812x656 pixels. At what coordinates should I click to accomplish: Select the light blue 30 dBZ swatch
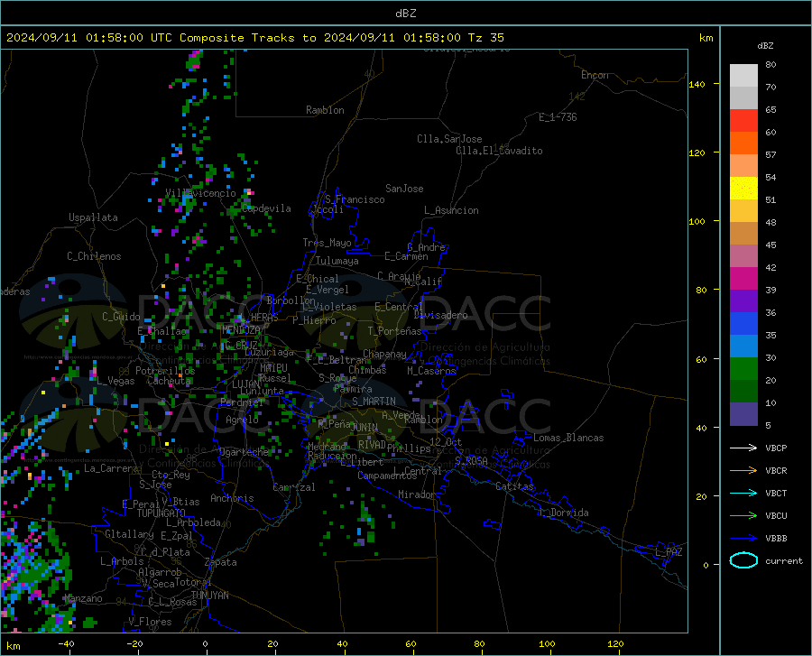pyautogui.click(x=743, y=346)
